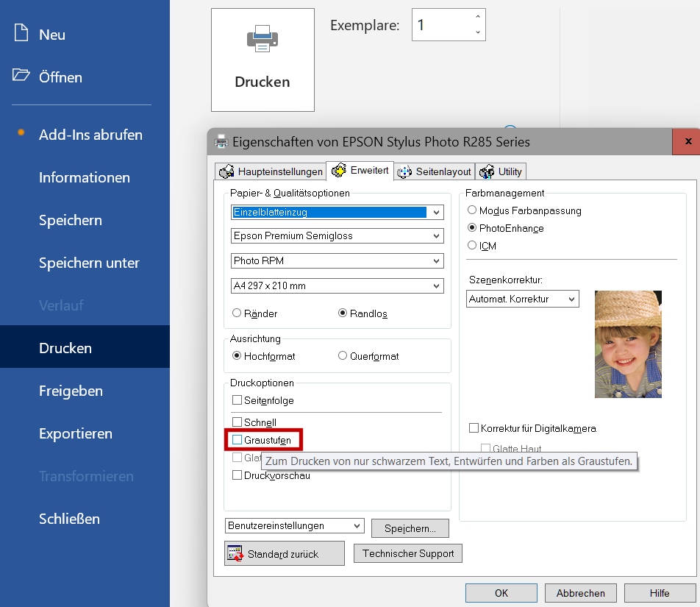700x607 pixels.
Task: Open the Automat. Korrektur dropdown
Action: point(523,299)
